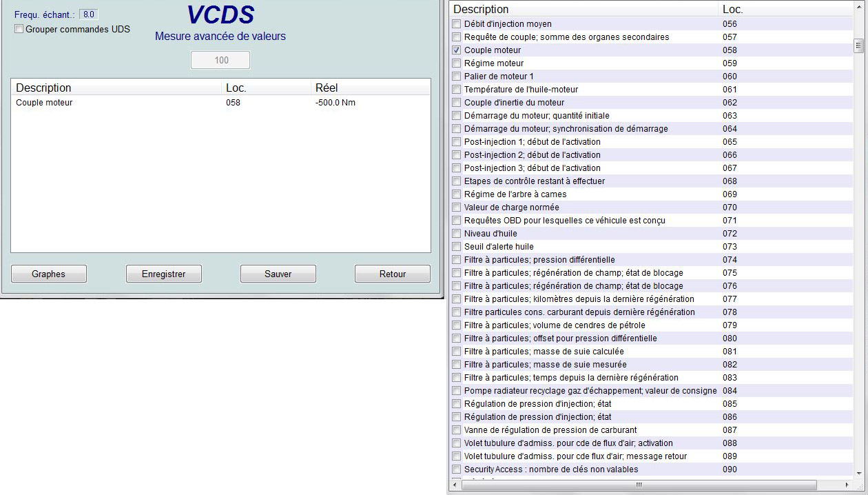Check the Security Access clés non valables box
The image size is (868, 495).
(456, 469)
